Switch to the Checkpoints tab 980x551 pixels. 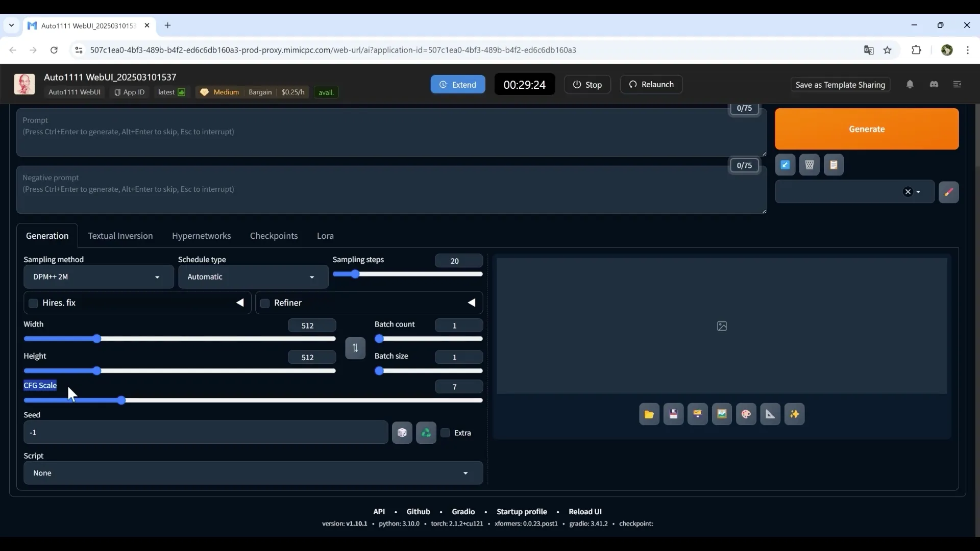tap(274, 236)
